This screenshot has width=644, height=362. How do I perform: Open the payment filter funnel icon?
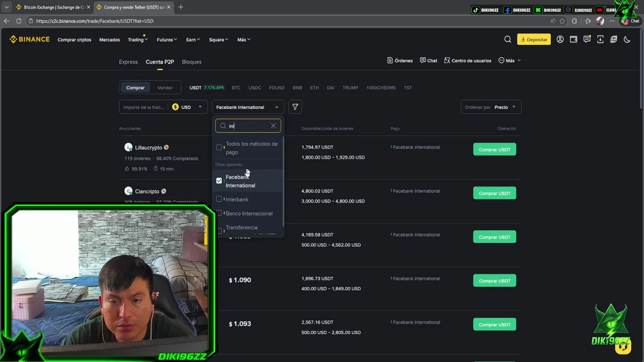coord(295,107)
